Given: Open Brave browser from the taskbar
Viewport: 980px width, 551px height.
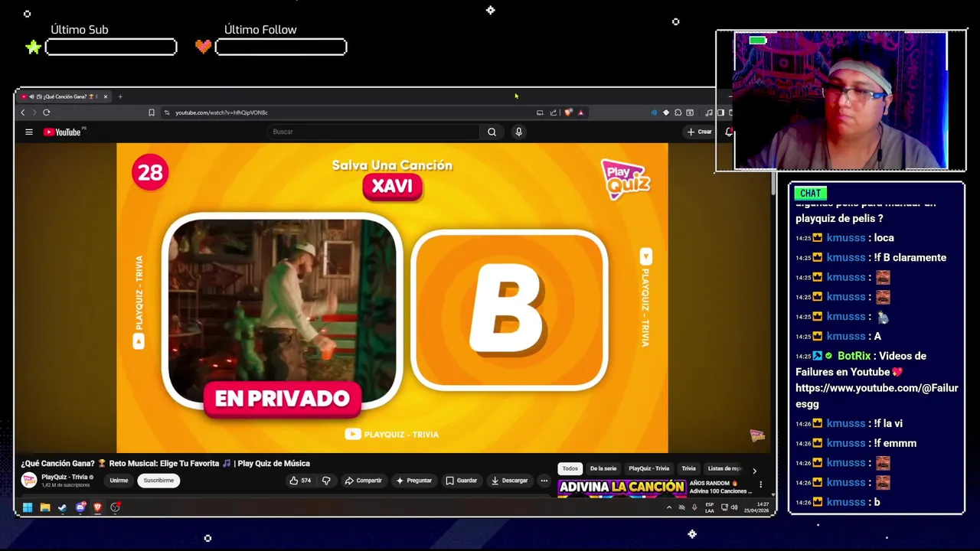Looking at the screenshot, I should [98, 507].
